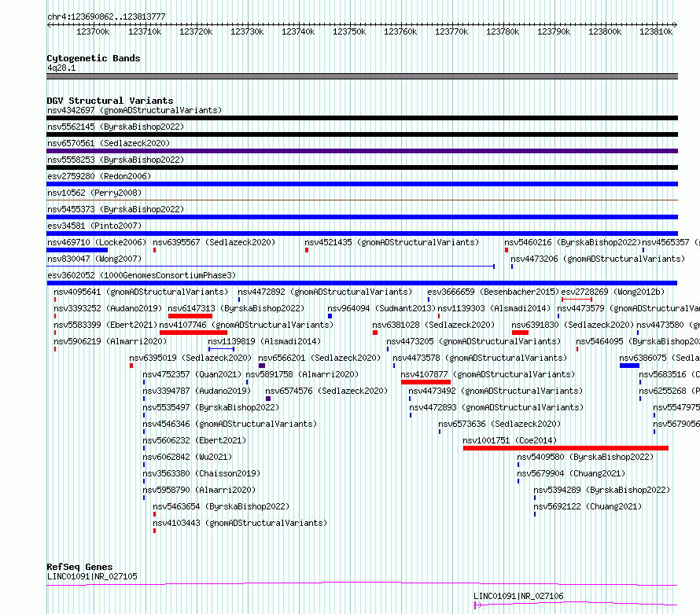Open nsv1139819 (Alsmadi2014) label
This screenshot has height=614, width=700.
tap(264, 341)
